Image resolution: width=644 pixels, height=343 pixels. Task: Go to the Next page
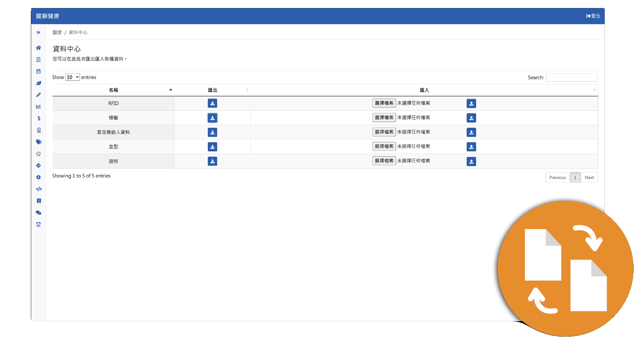589,178
